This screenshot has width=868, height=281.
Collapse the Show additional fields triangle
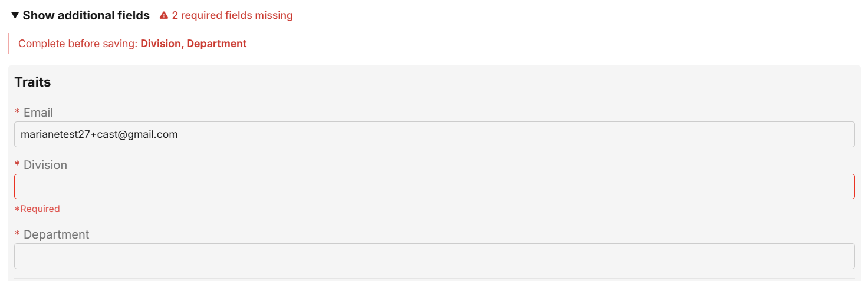[15, 15]
